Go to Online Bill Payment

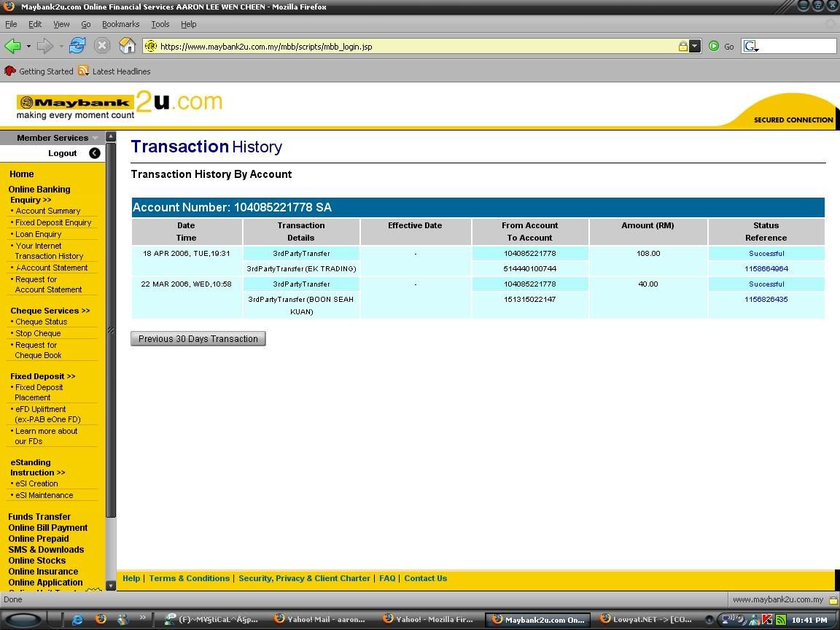[x=47, y=528]
